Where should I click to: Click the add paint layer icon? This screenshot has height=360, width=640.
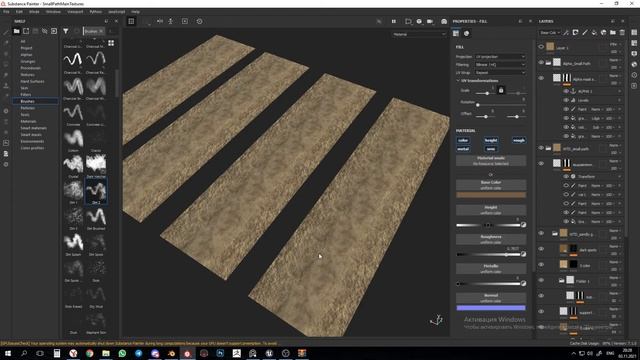coord(585,33)
